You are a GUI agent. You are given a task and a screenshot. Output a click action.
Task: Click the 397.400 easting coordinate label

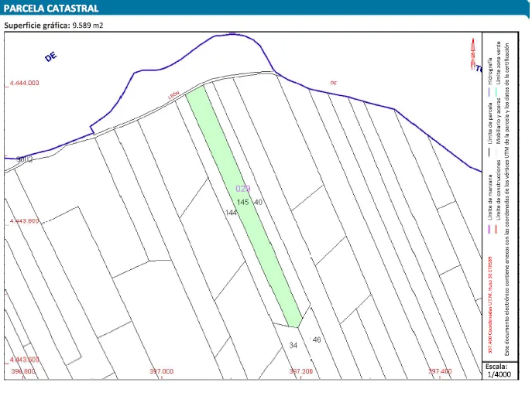click(439, 371)
